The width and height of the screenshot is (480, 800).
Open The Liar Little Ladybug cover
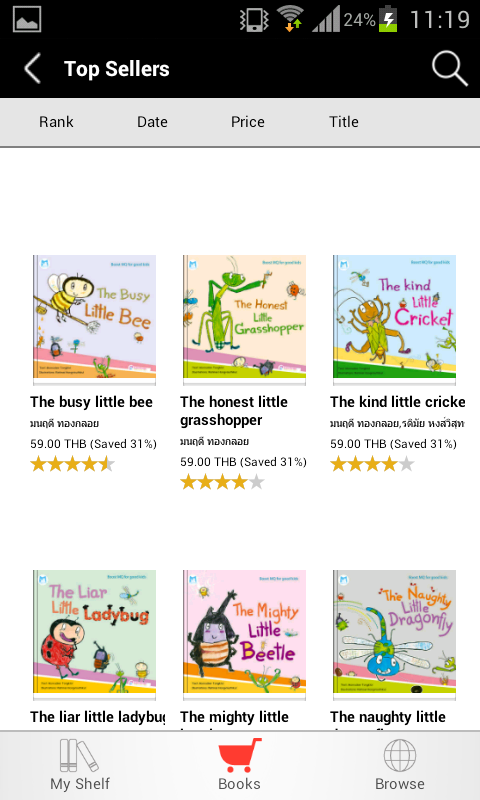94,632
